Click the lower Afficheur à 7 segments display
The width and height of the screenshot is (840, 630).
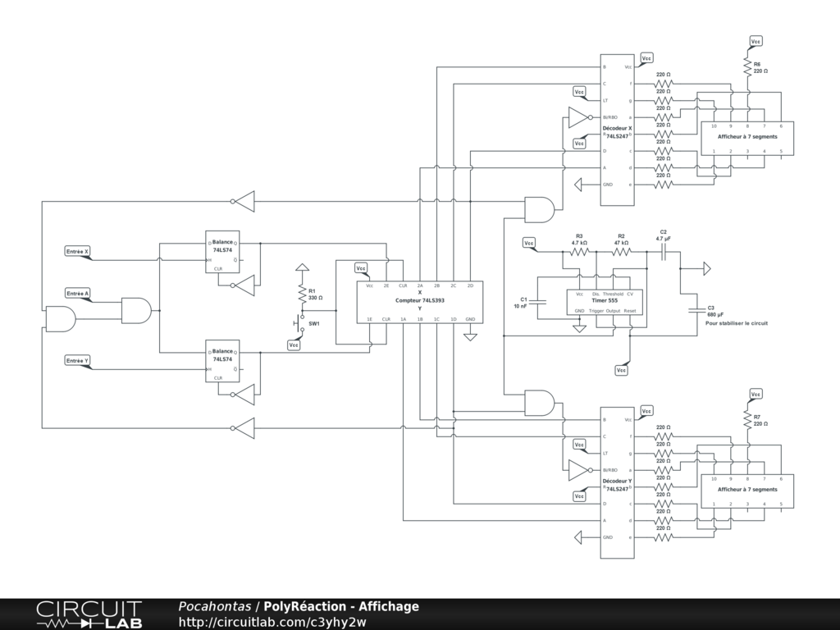coord(746,491)
